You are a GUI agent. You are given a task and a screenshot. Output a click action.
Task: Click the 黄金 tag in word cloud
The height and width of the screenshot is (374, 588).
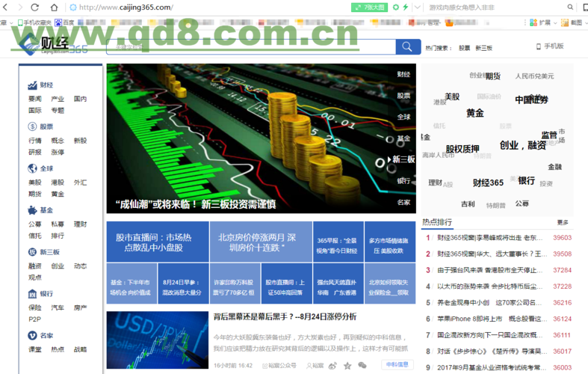(x=474, y=113)
